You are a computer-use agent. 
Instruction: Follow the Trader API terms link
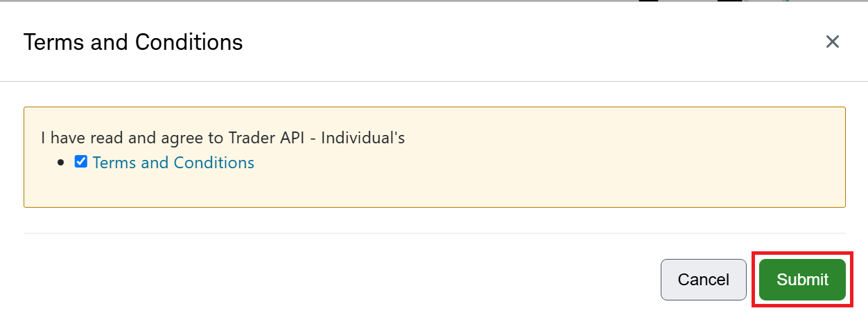[x=173, y=163]
